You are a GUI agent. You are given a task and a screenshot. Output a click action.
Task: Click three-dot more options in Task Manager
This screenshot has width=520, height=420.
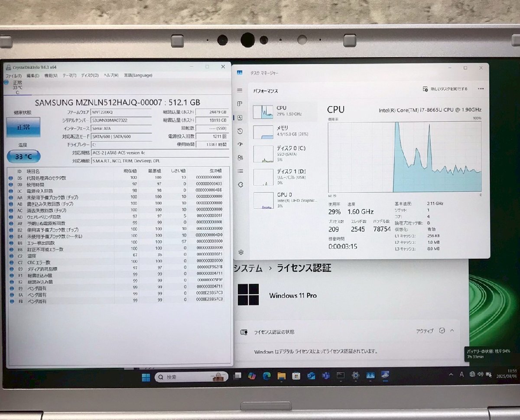pyautogui.click(x=481, y=89)
